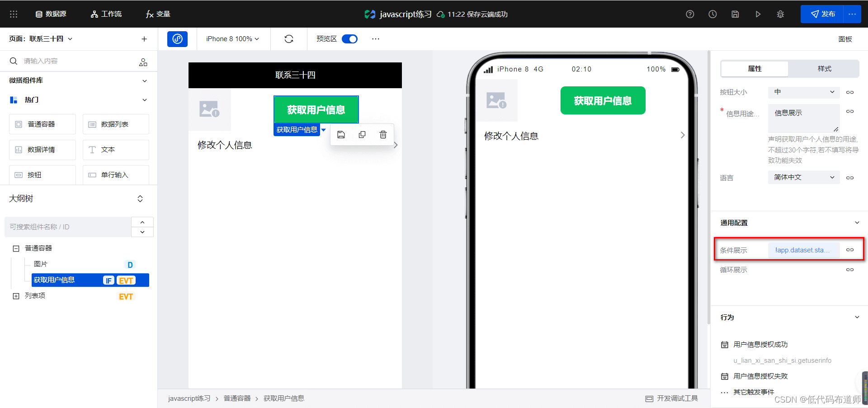This screenshot has width=868, height=408.
Task: Click the refresh preview icon
Action: pyautogui.click(x=289, y=39)
